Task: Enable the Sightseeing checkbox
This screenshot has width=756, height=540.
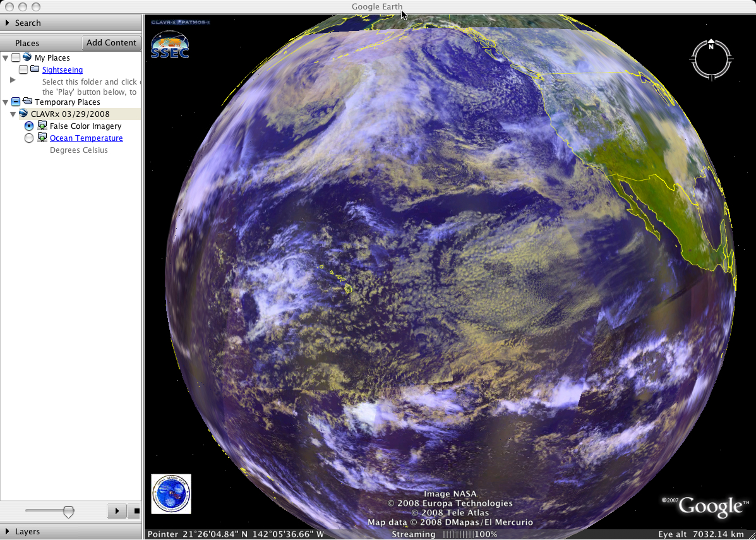Action: pos(23,70)
